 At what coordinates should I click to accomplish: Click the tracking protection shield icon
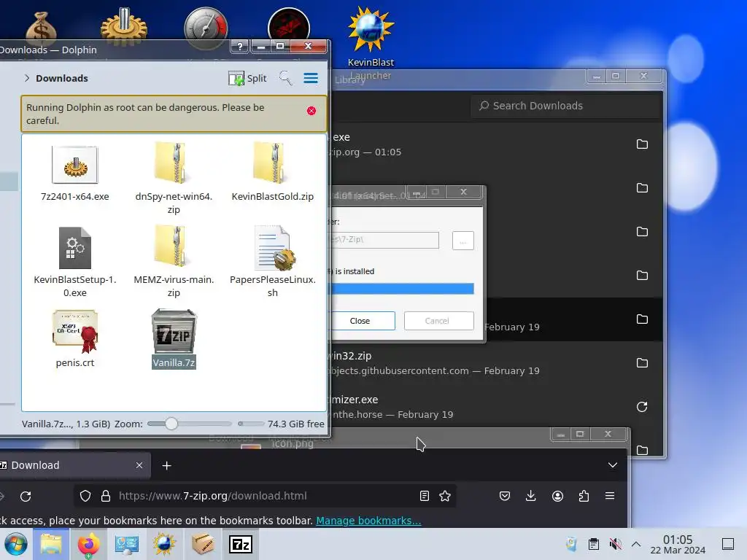pos(85,496)
